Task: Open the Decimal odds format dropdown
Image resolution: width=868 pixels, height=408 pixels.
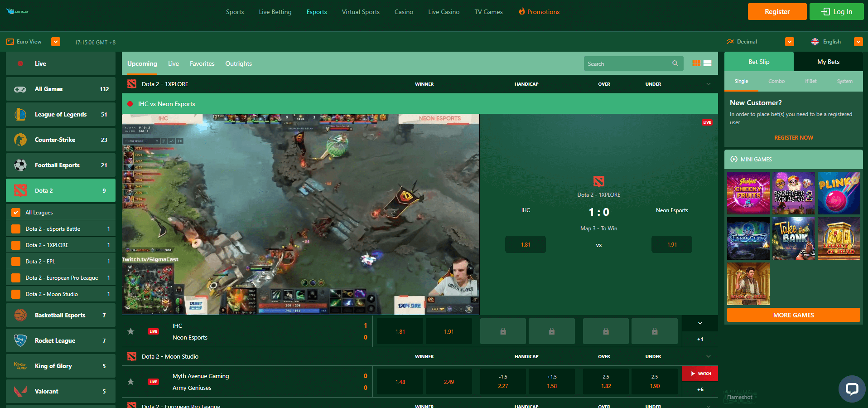Action: click(x=790, y=42)
